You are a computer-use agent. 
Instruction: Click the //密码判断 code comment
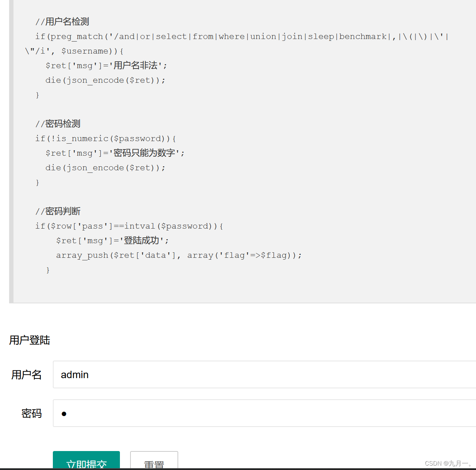(58, 211)
